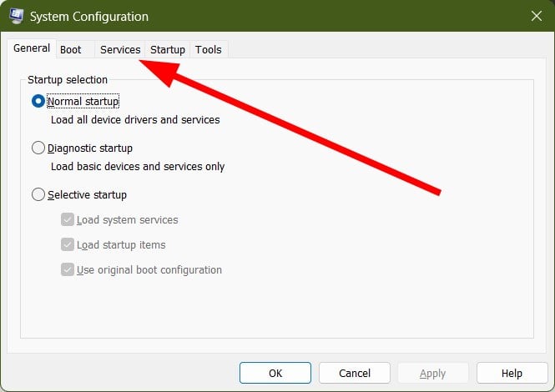Switch to the General tab
Viewport: 555px width, 392px height.
coord(32,48)
